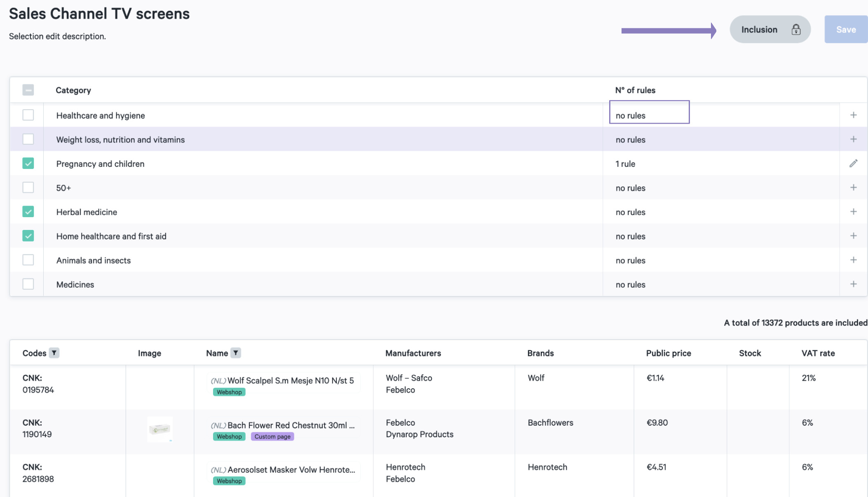Click the add (+) icon for Medicines
Screen dimensions: 868x497
853,284
